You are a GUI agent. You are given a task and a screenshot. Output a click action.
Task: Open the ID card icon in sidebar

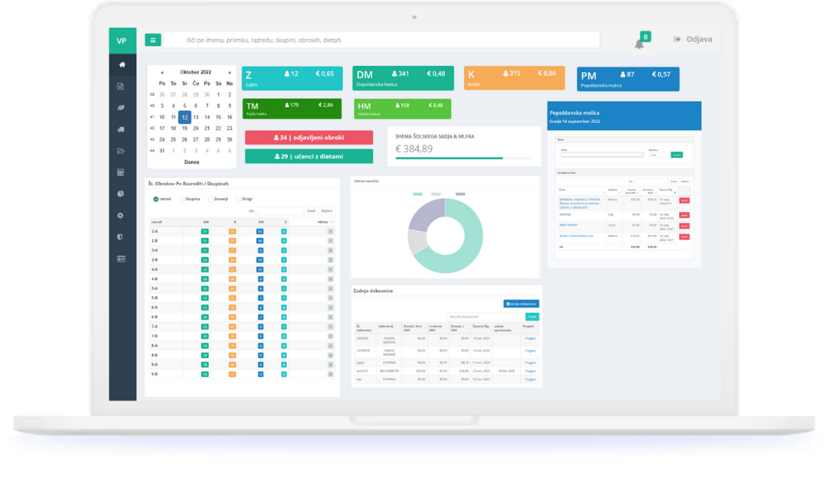click(121, 259)
